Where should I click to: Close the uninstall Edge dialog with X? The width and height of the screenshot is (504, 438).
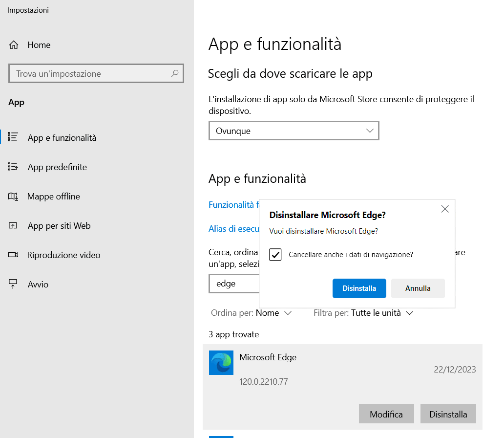[x=445, y=209]
